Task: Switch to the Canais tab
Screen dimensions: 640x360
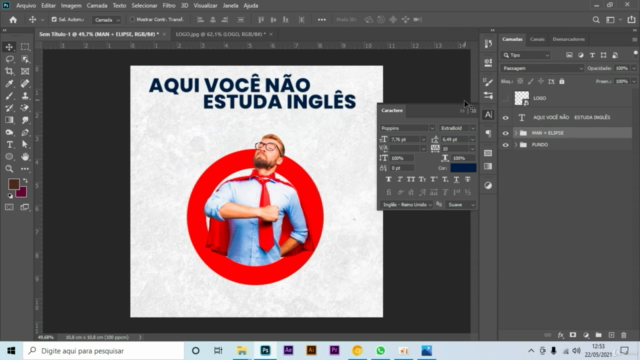Action: [x=537, y=39]
